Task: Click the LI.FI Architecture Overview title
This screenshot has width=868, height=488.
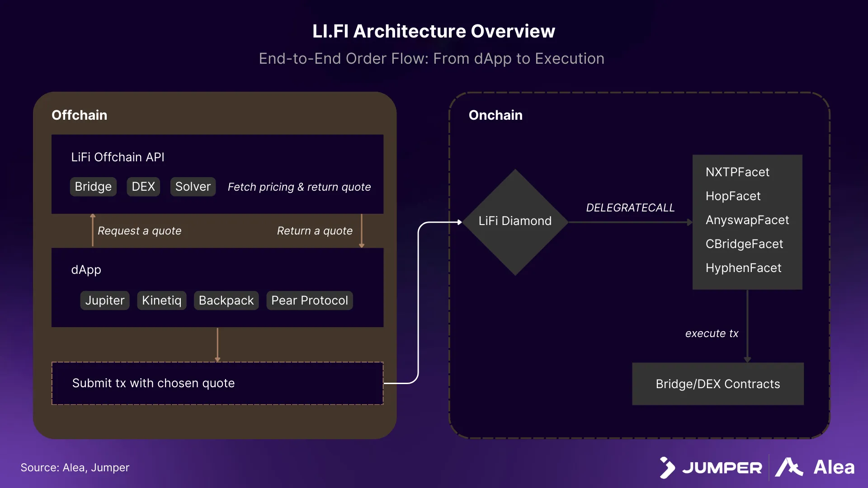Action: click(434, 31)
